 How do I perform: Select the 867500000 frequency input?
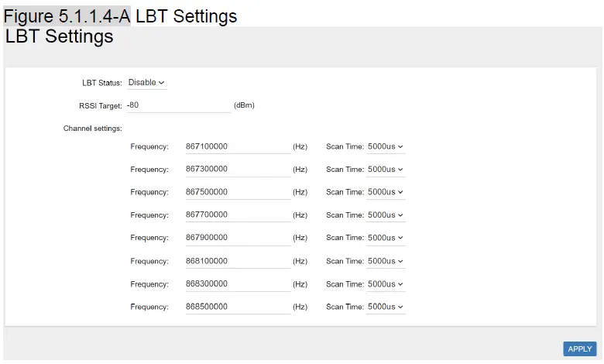click(x=237, y=192)
